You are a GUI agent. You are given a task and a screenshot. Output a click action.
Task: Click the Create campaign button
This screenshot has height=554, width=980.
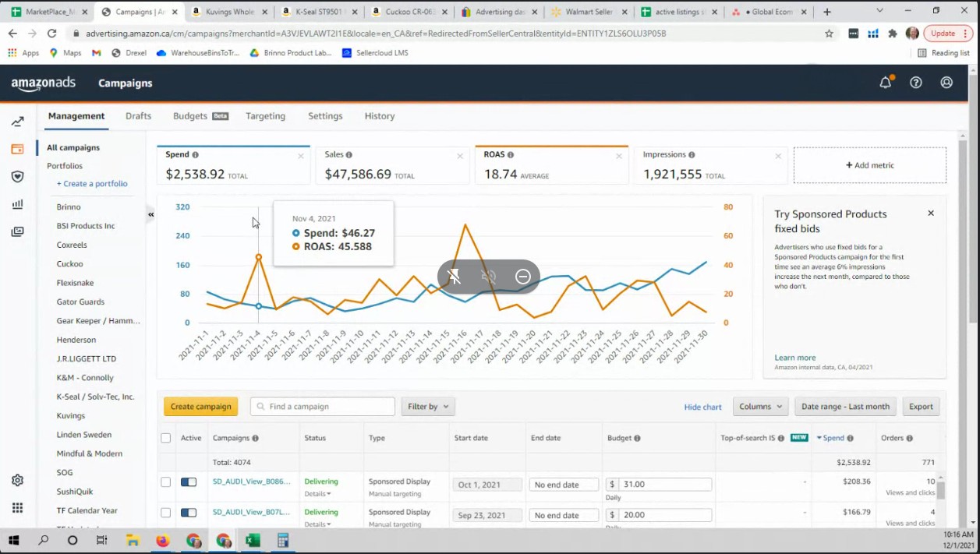pyautogui.click(x=201, y=407)
